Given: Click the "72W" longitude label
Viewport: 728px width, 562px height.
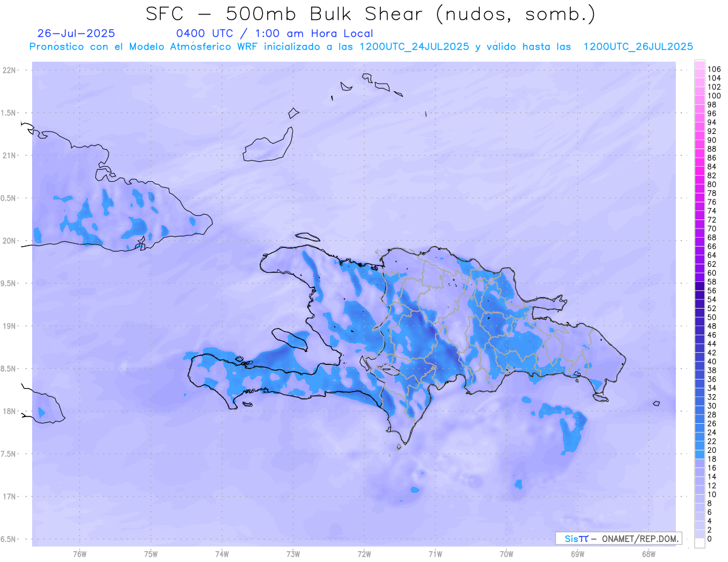Looking at the screenshot, I should click(x=364, y=554).
